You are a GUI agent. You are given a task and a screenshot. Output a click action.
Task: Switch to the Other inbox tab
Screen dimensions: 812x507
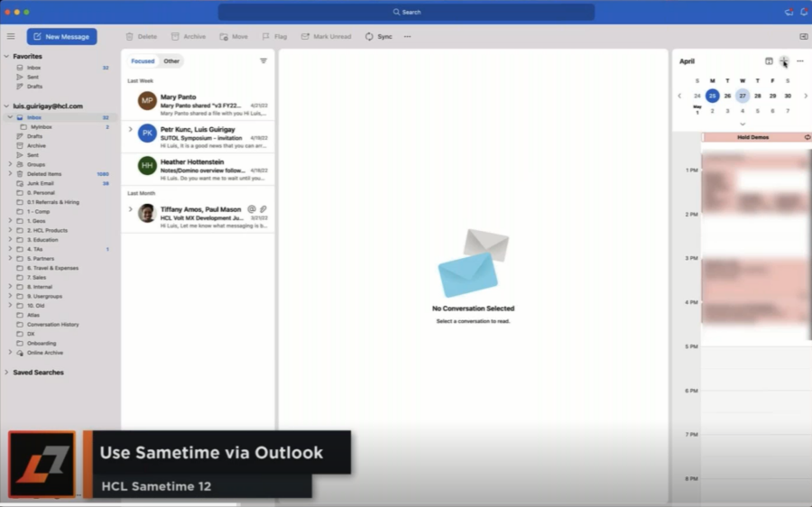[171, 61]
